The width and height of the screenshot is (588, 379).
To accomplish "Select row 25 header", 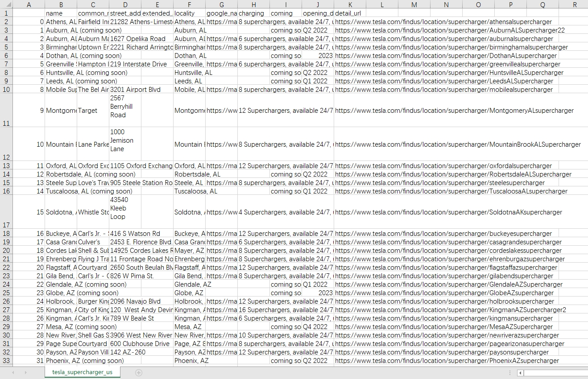I will [6, 293].
